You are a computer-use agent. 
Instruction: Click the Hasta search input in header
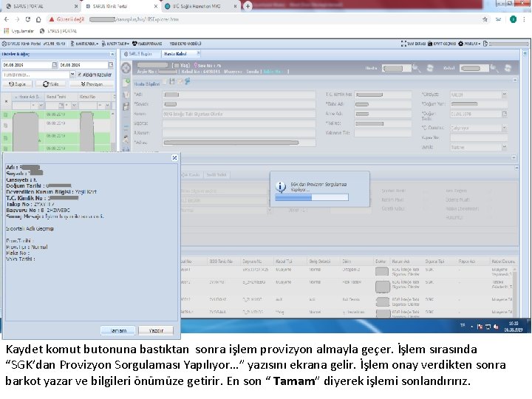coord(396,69)
